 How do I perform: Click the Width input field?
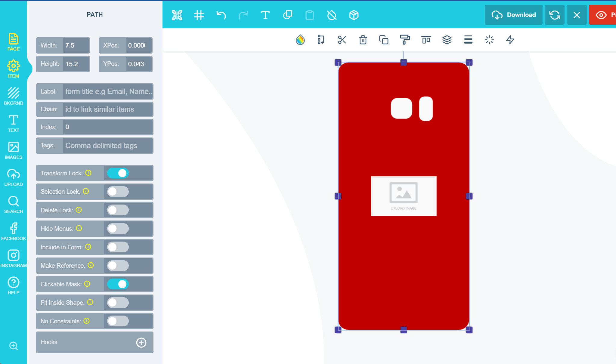(x=76, y=45)
